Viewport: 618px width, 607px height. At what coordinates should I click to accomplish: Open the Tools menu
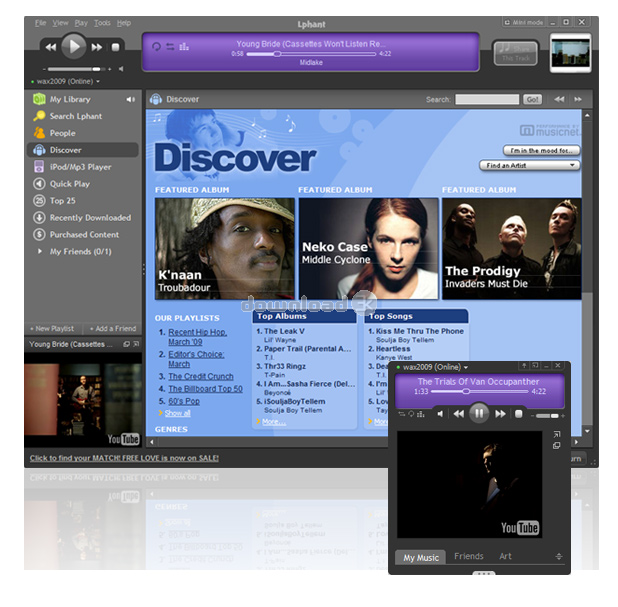click(102, 23)
